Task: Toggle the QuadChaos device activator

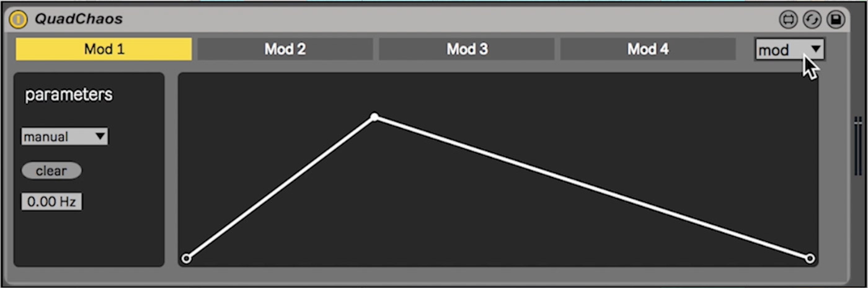Action: pyautogui.click(x=18, y=20)
